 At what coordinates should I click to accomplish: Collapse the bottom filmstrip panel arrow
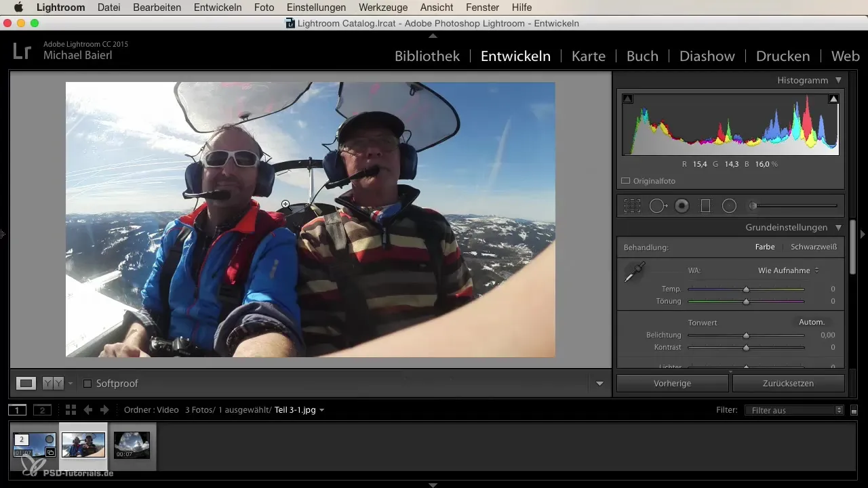433,485
